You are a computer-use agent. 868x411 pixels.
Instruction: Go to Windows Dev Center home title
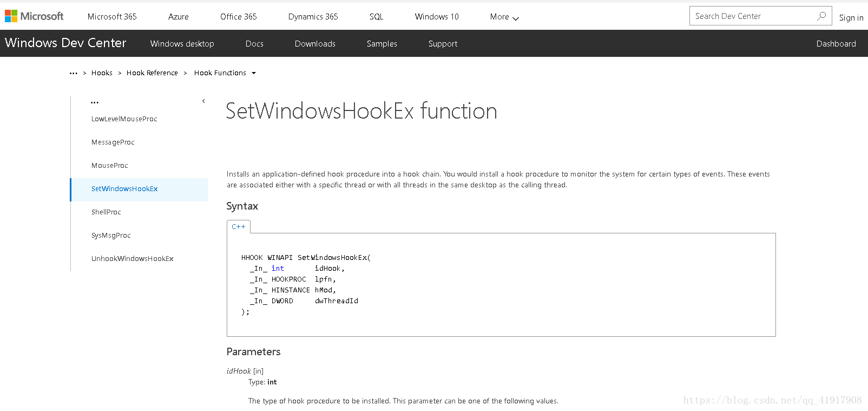[x=65, y=43]
